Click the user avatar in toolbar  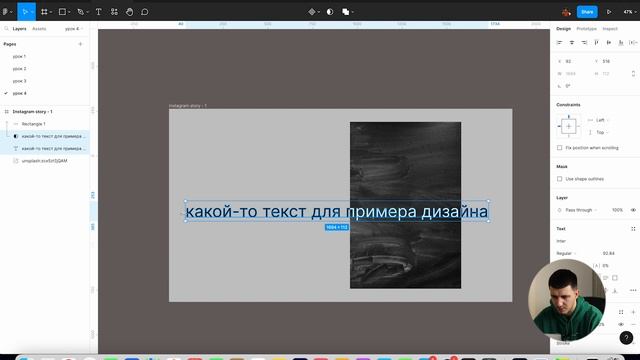(566, 12)
